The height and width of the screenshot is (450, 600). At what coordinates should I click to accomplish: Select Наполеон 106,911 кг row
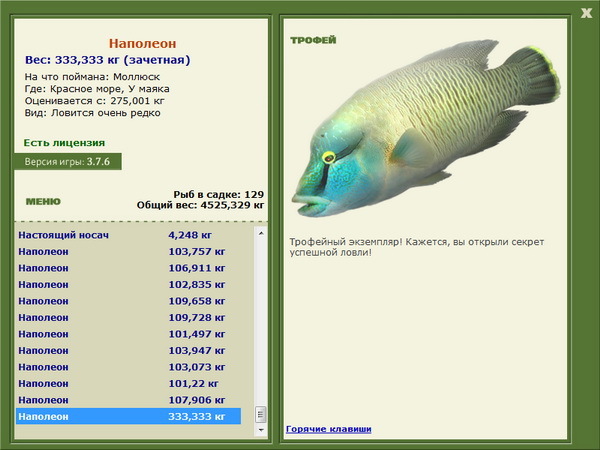coord(129,268)
